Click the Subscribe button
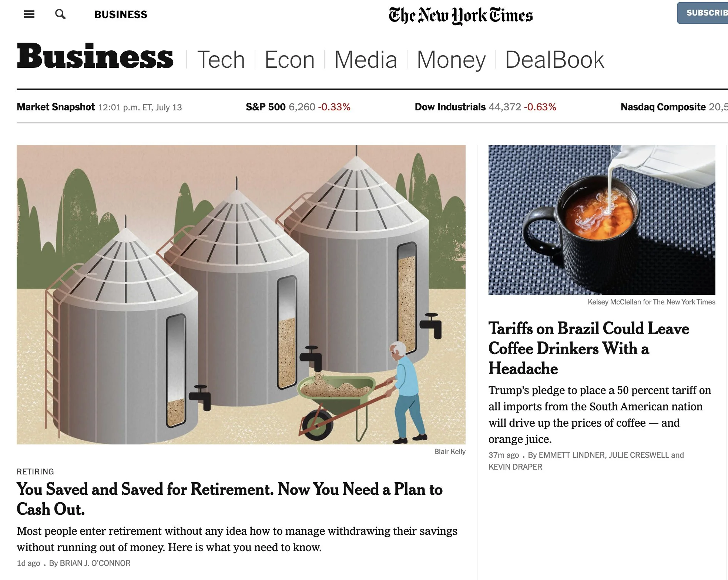Viewport: 728px width, 580px height. (702, 13)
